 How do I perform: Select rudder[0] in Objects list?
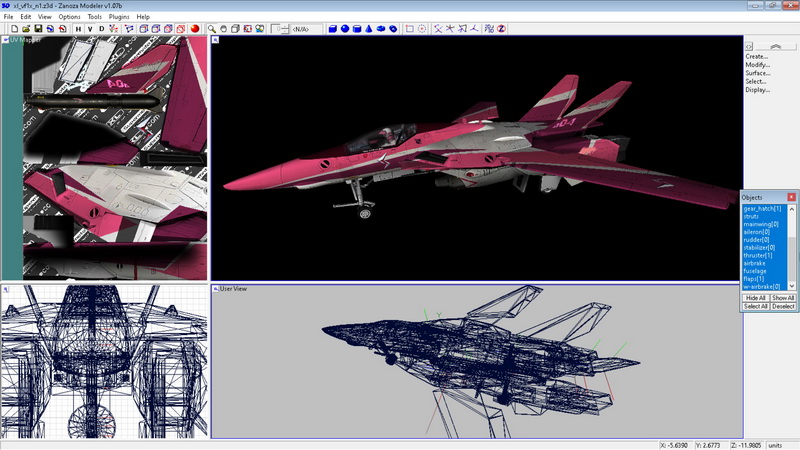click(765, 240)
